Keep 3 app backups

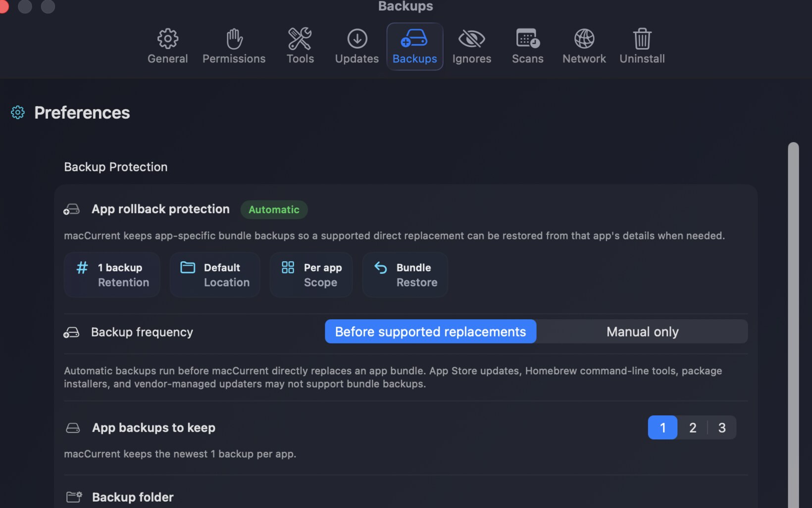(x=722, y=427)
